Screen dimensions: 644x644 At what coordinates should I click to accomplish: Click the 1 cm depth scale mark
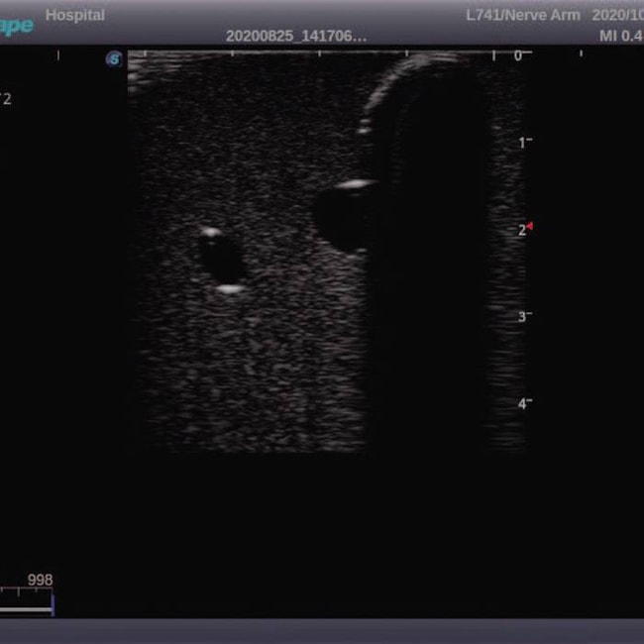522,143
